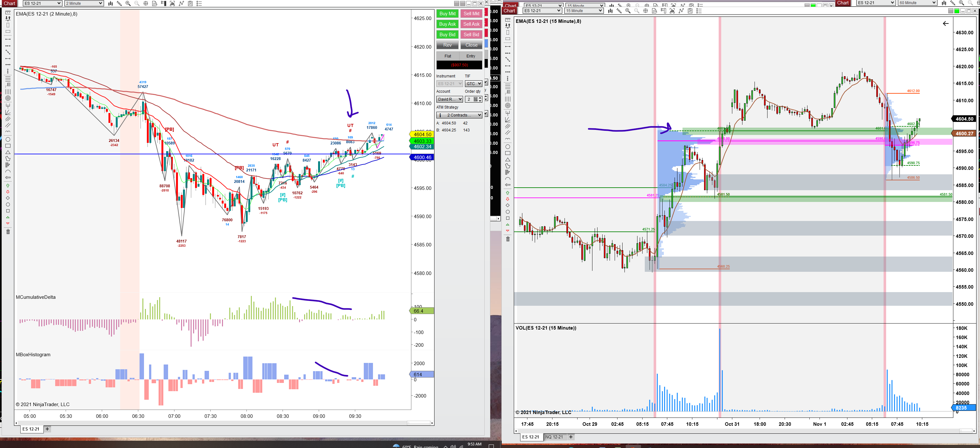
Task: Select the Arrow Line tool in the 2 Minute chart
Action: point(8,58)
